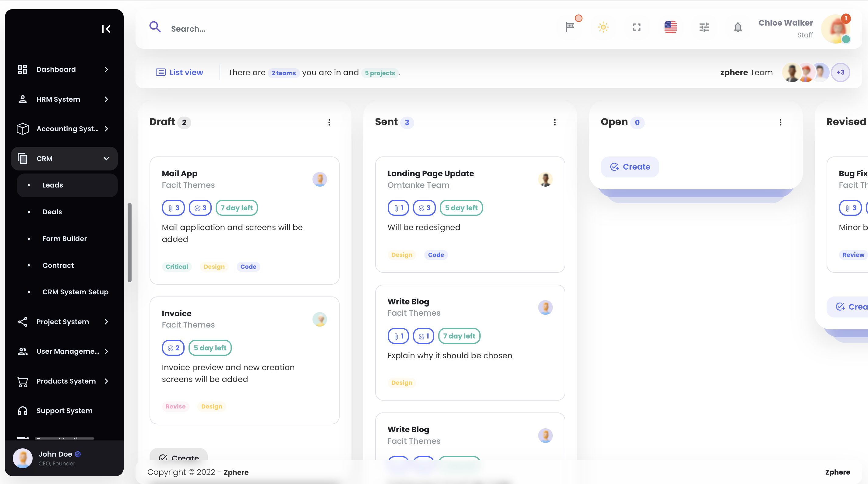Image resolution: width=868 pixels, height=484 pixels.
Task: Toggle the +3 team members avatar
Action: (x=840, y=72)
